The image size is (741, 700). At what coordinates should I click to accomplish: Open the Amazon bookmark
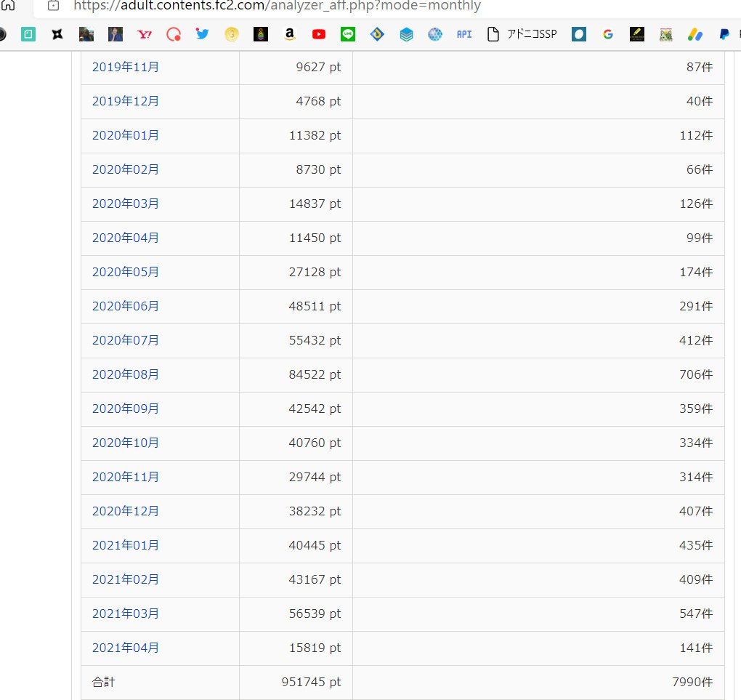click(x=290, y=34)
